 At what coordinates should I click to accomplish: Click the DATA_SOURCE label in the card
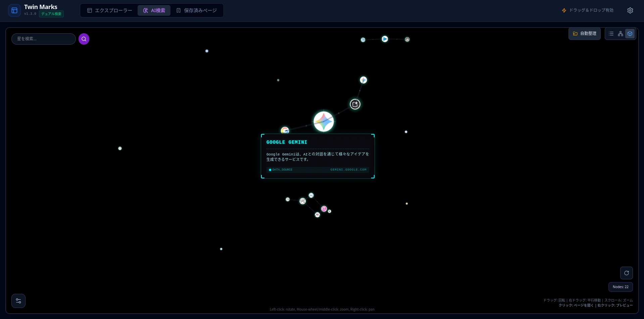click(x=282, y=170)
